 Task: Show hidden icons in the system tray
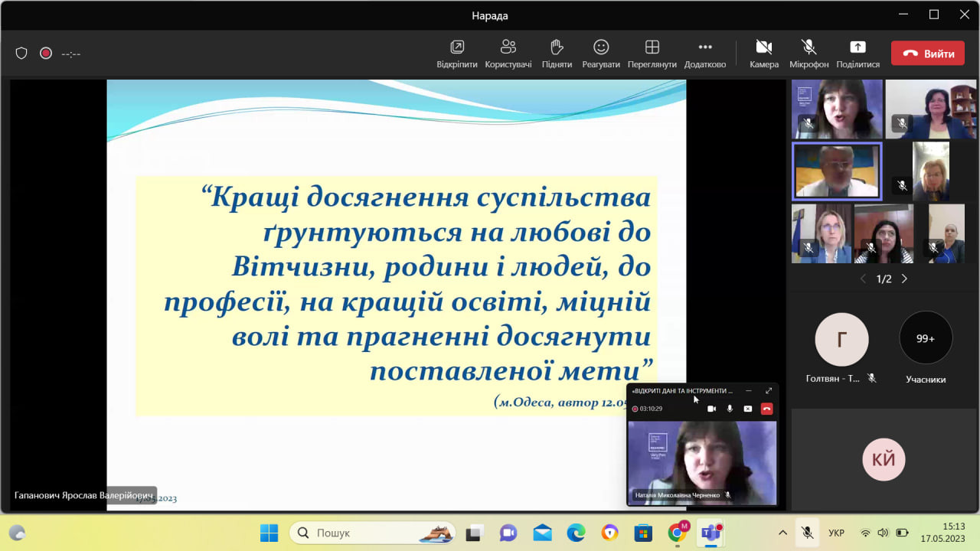[782, 533]
